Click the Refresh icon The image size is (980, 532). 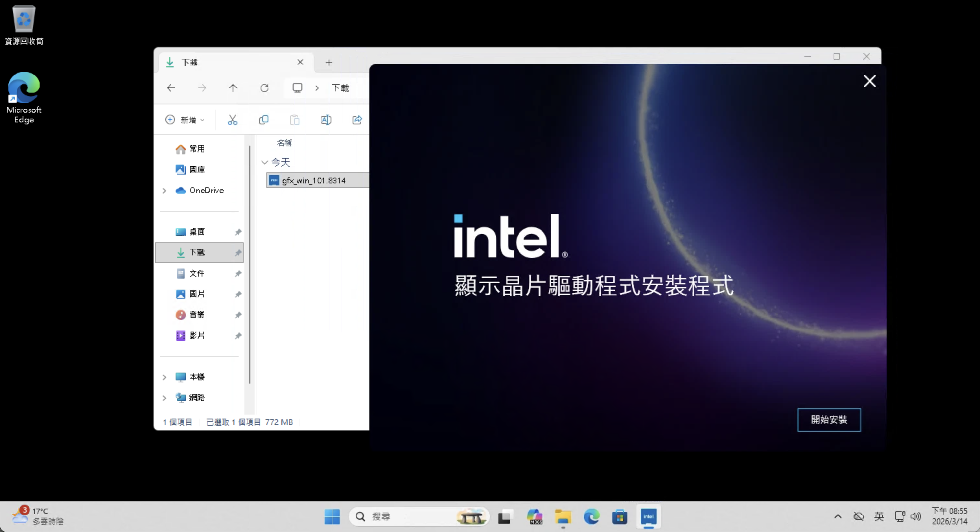pyautogui.click(x=264, y=88)
